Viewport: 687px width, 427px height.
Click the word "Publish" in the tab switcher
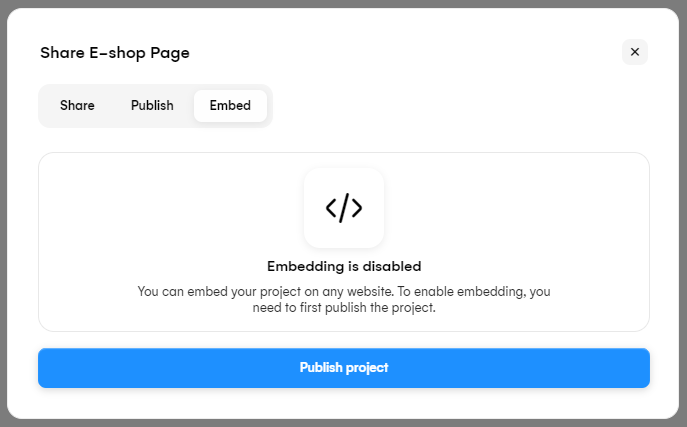[x=152, y=105]
